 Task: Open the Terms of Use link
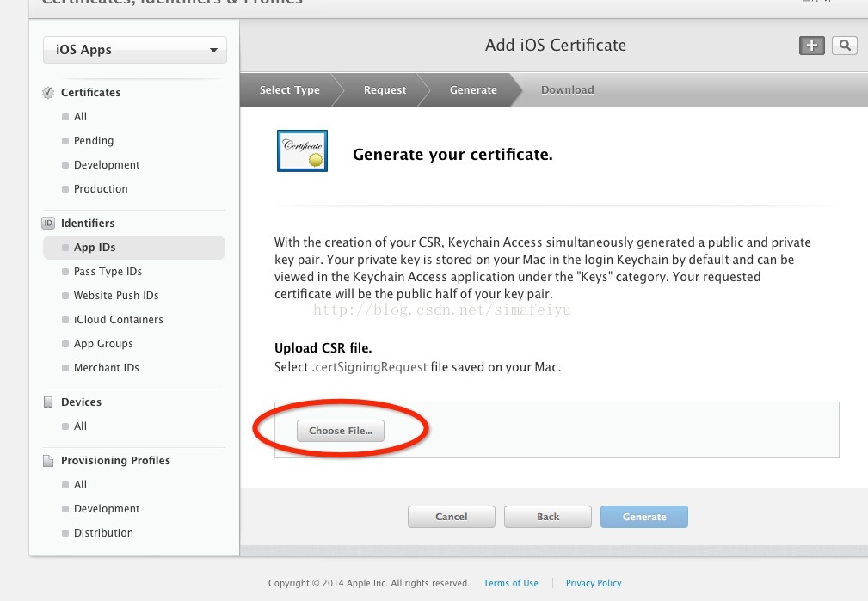(510, 583)
